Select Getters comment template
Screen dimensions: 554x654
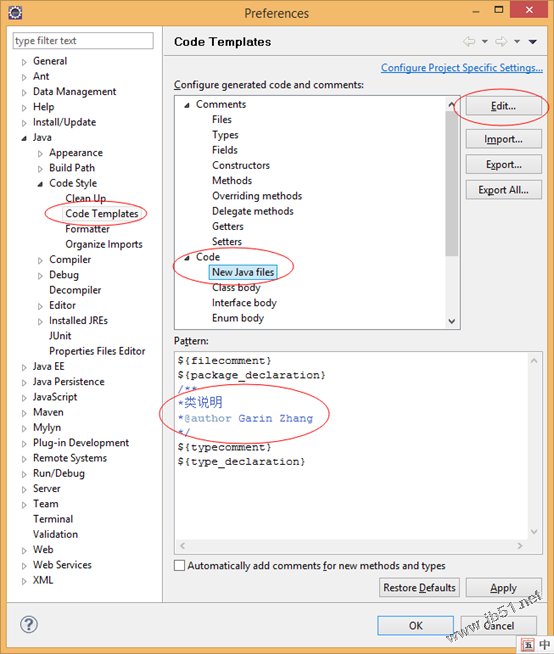(228, 226)
